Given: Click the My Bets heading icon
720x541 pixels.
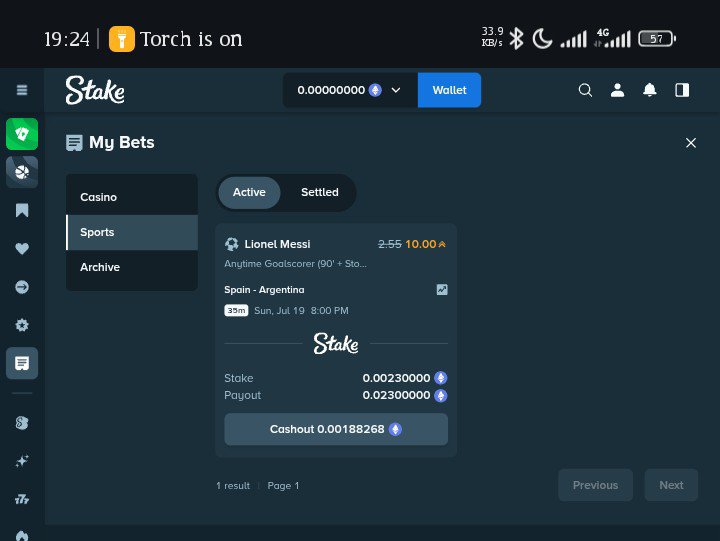Looking at the screenshot, I should (x=74, y=143).
